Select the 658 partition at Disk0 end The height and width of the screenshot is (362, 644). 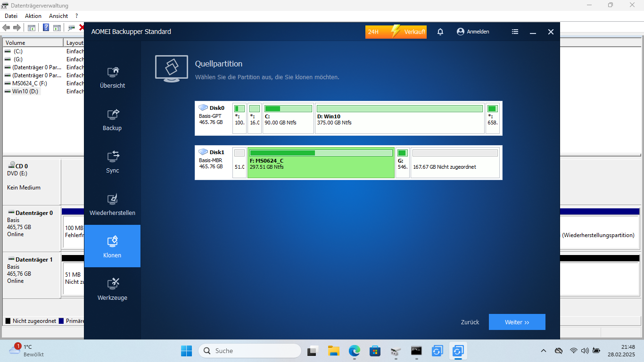coord(493,118)
